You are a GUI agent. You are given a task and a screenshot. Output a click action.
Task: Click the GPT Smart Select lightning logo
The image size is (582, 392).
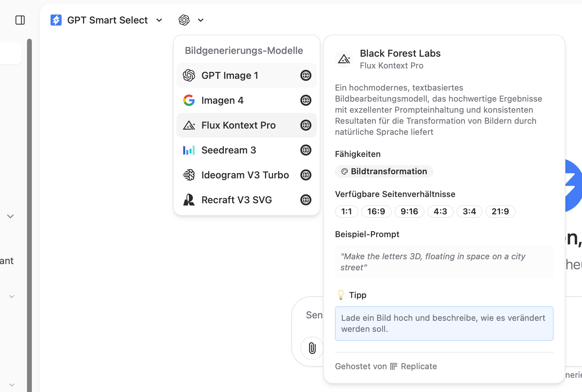click(56, 20)
